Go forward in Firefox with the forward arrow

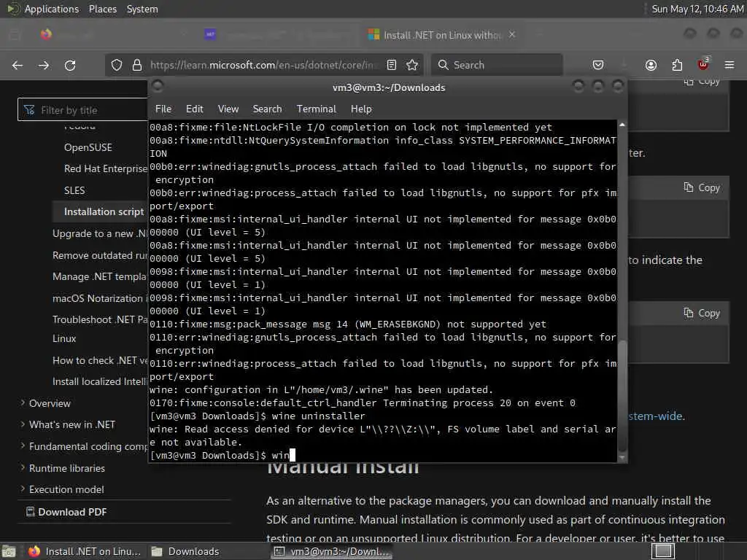coord(44,65)
